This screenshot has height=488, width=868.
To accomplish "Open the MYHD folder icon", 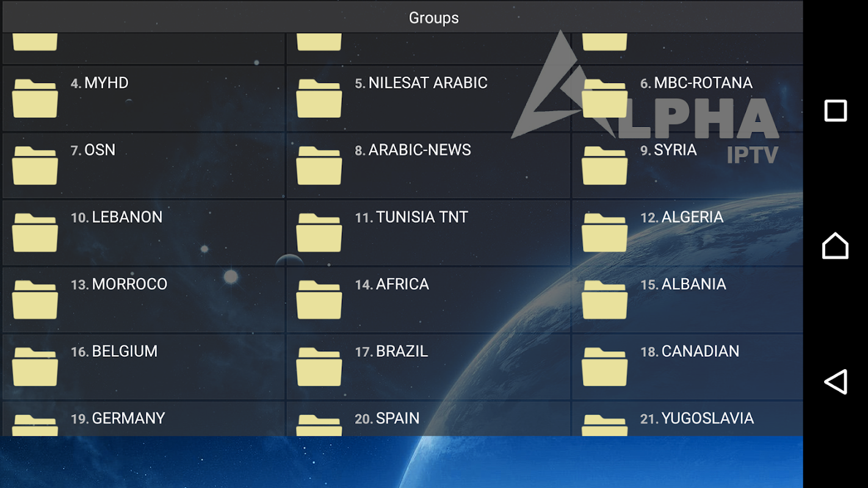I will coord(35,98).
